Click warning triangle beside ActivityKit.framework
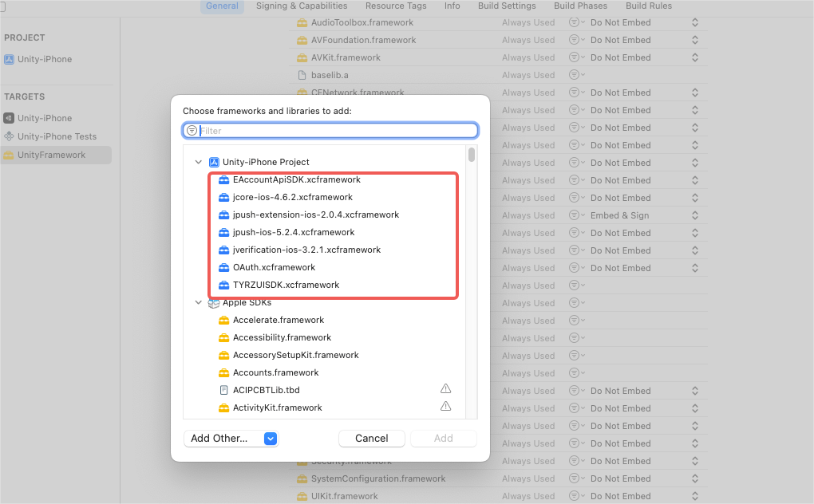Screen dimensions: 814x504 click(445, 406)
